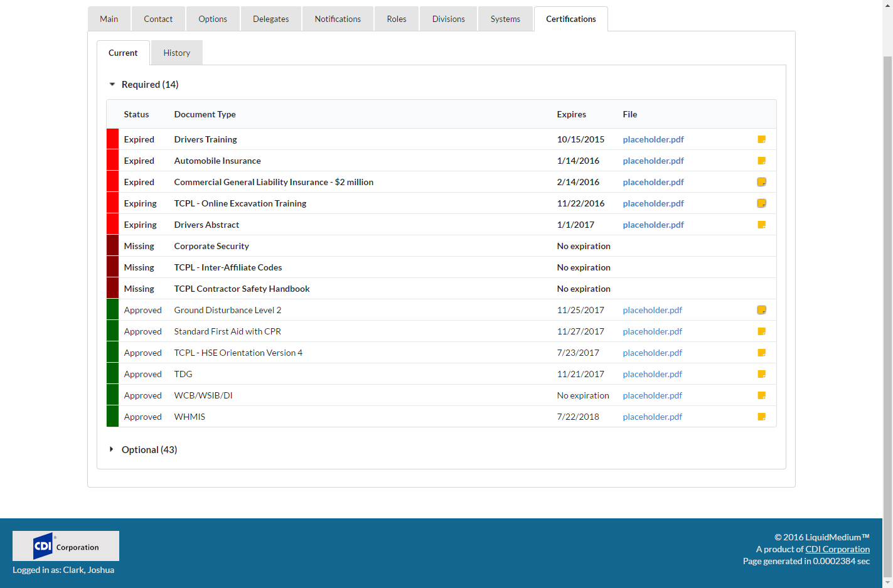The height and width of the screenshot is (588, 893).
Task: Click the scroll down arrow on page scrollbar
Action: pyautogui.click(x=887, y=583)
